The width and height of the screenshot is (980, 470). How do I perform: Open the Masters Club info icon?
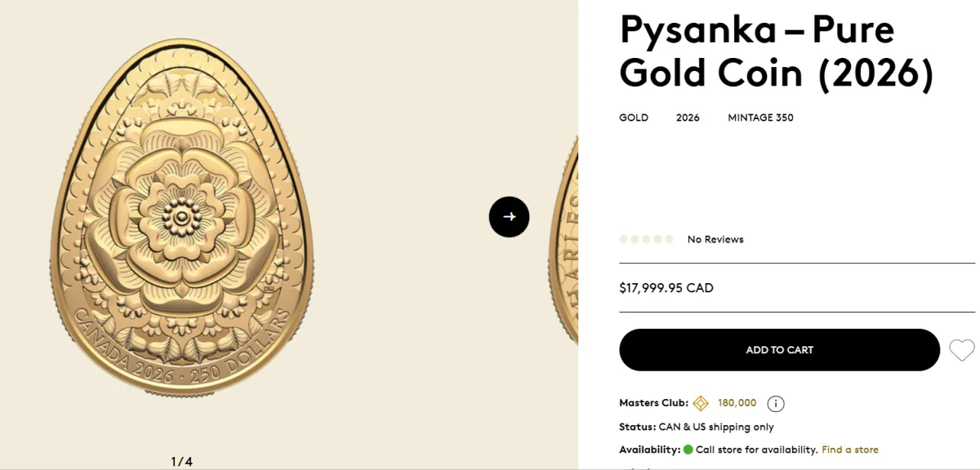(x=776, y=403)
